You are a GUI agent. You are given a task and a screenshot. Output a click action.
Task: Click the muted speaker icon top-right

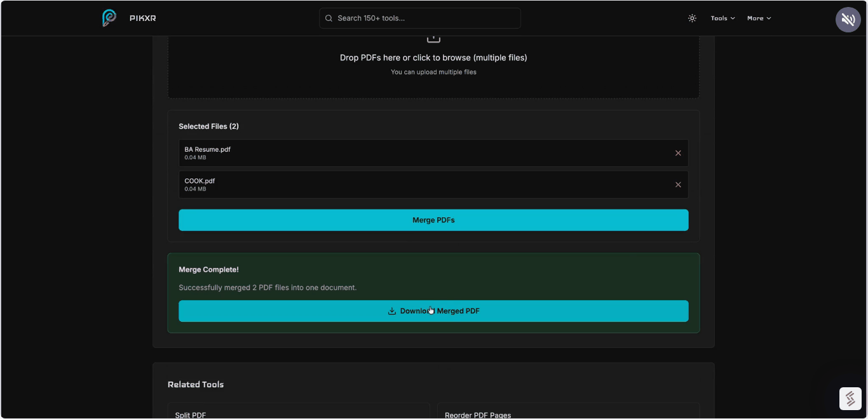pyautogui.click(x=848, y=19)
